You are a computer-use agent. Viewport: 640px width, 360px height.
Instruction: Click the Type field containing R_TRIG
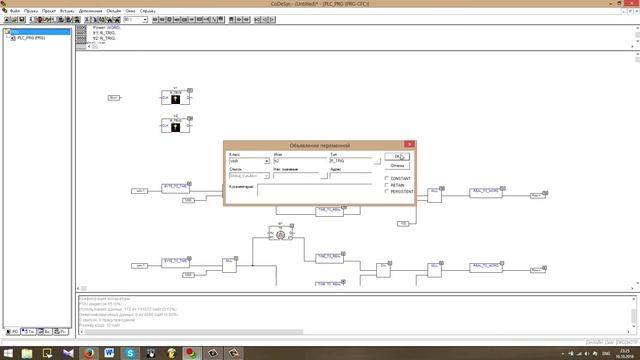pyautogui.click(x=351, y=161)
